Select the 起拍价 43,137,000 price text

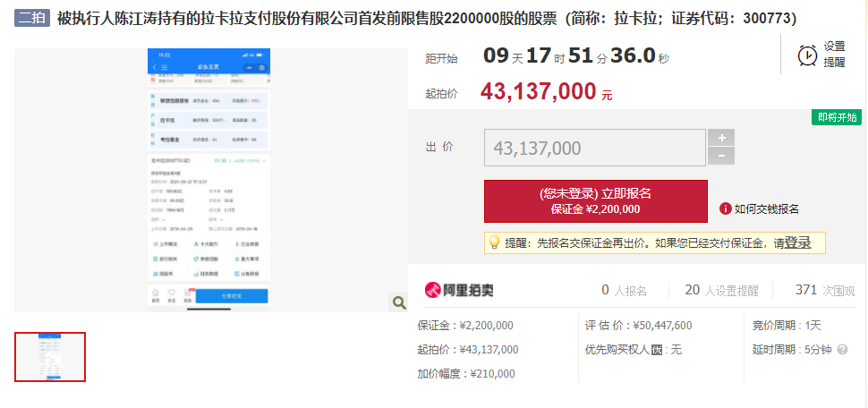546,92
